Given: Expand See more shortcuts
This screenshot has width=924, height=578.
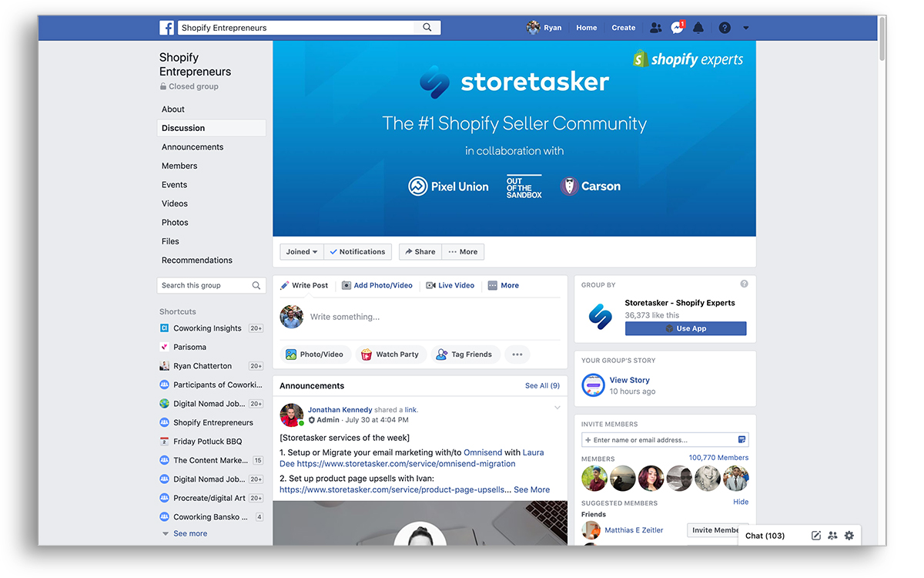Looking at the screenshot, I should (189, 533).
